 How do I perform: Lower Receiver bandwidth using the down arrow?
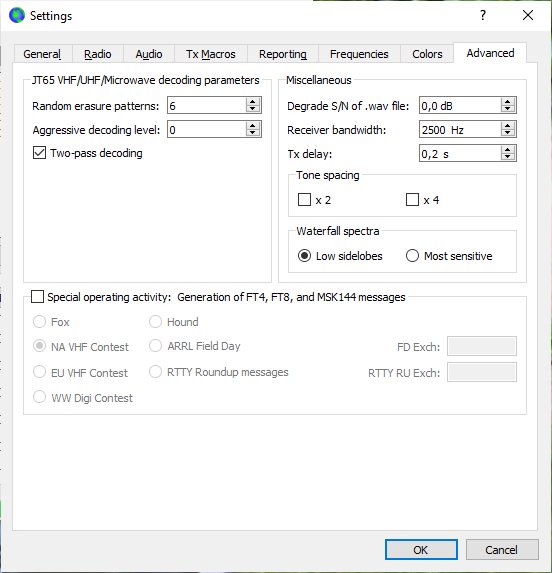pyautogui.click(x=507, y=133)
